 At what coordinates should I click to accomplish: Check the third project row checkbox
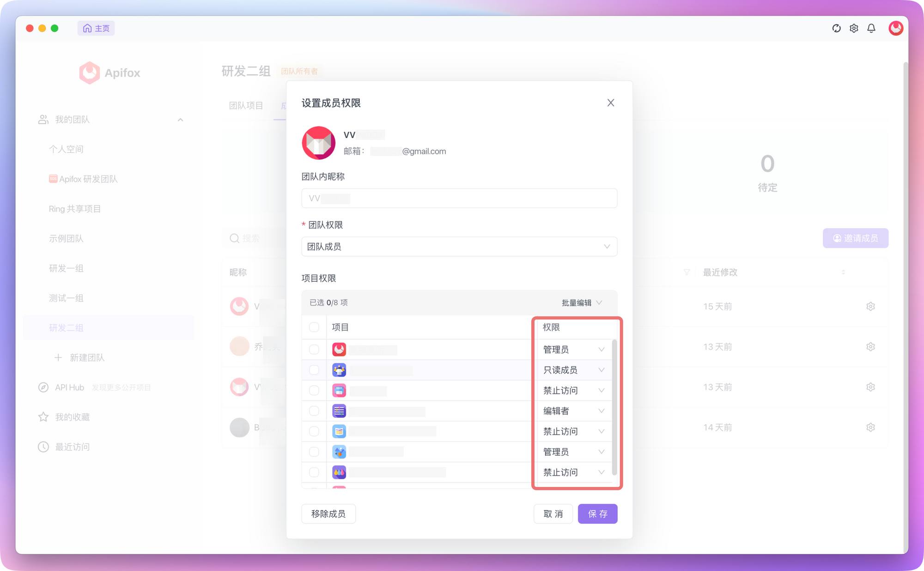(x=314, y=390)
